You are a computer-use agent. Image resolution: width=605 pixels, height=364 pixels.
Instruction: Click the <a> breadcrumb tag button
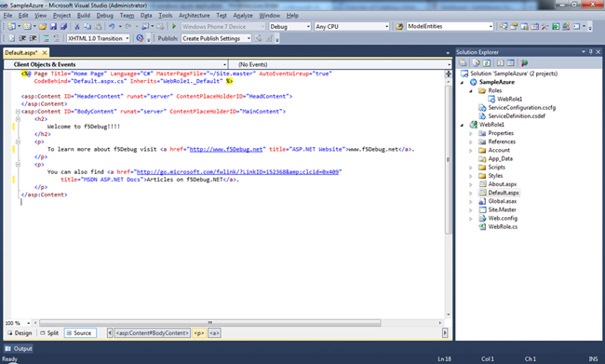tap(214, 332)
